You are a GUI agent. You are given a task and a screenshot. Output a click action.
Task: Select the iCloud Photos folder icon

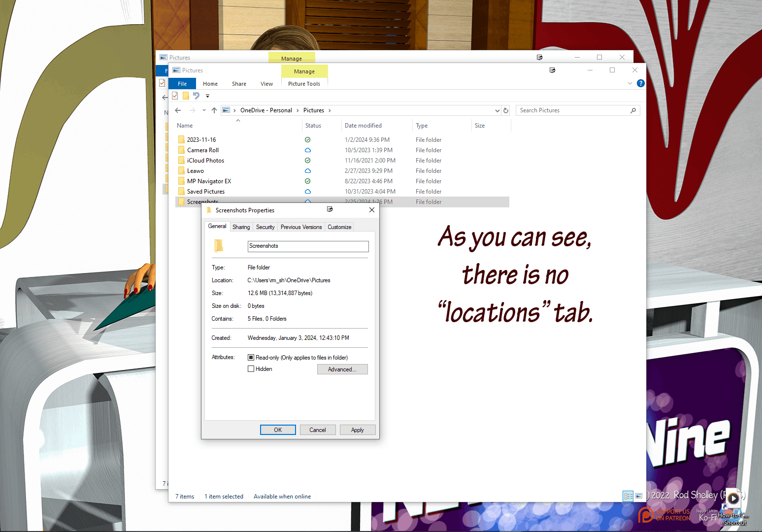pyautogui.click(x=181, y=161)
